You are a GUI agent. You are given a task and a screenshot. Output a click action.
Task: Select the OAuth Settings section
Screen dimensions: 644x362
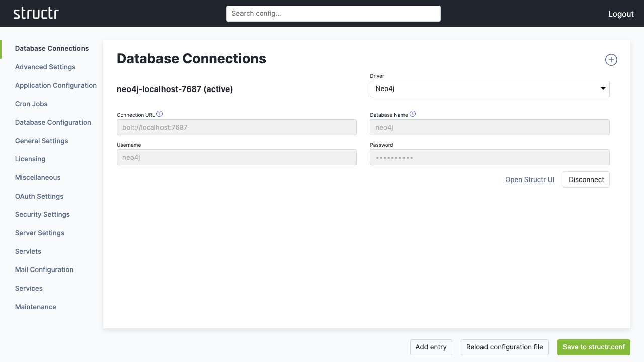click(39, 196)
